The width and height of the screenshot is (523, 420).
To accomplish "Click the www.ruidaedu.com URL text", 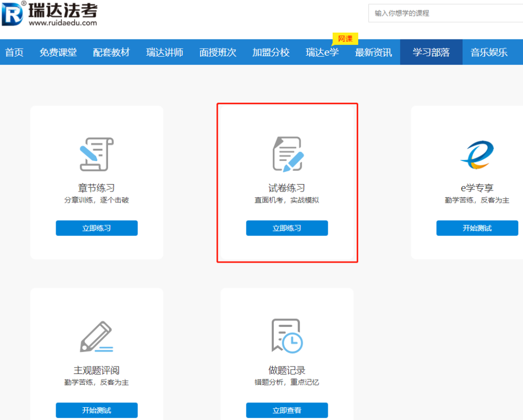I will click(x=63, y=22).
